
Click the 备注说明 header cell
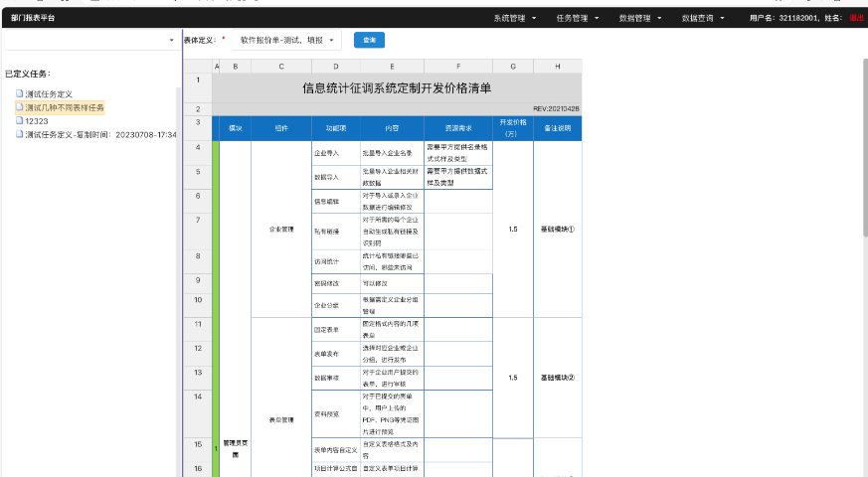[558, 128]
